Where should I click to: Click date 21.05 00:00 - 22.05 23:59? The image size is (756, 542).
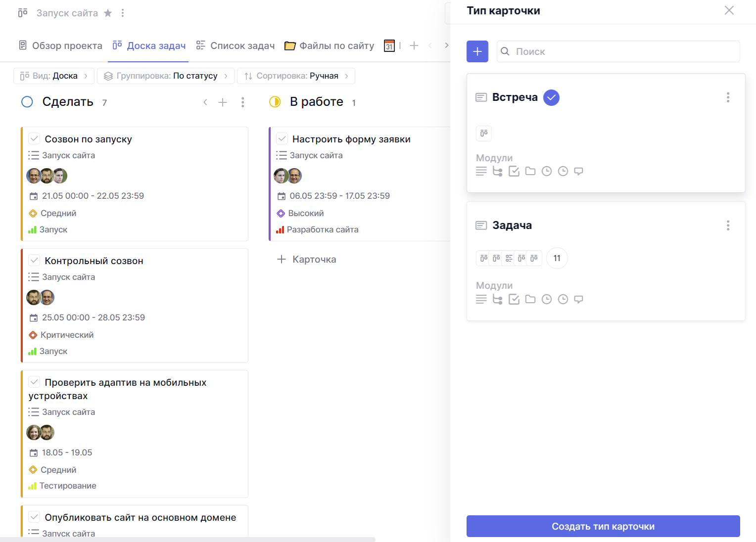87,196
